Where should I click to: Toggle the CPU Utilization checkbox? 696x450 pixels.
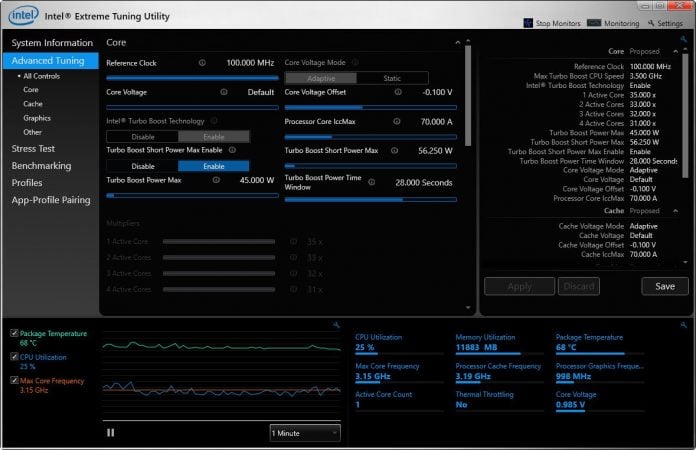[x=13, y=356]
